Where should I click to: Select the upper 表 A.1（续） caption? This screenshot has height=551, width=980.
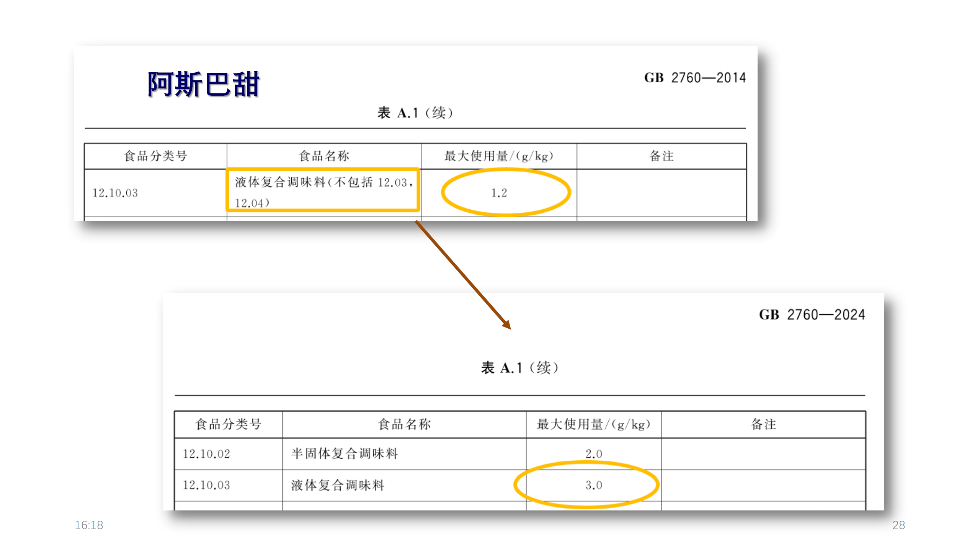[415, 113]
